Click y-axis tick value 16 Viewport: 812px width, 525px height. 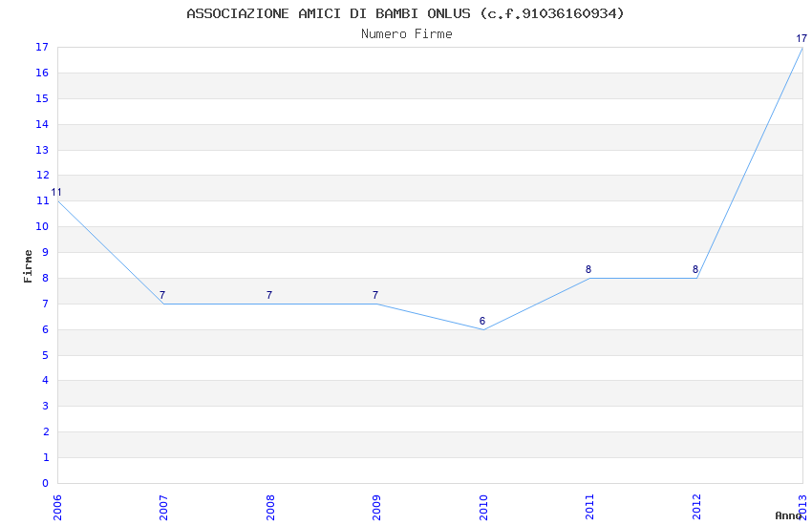(42, 73)
